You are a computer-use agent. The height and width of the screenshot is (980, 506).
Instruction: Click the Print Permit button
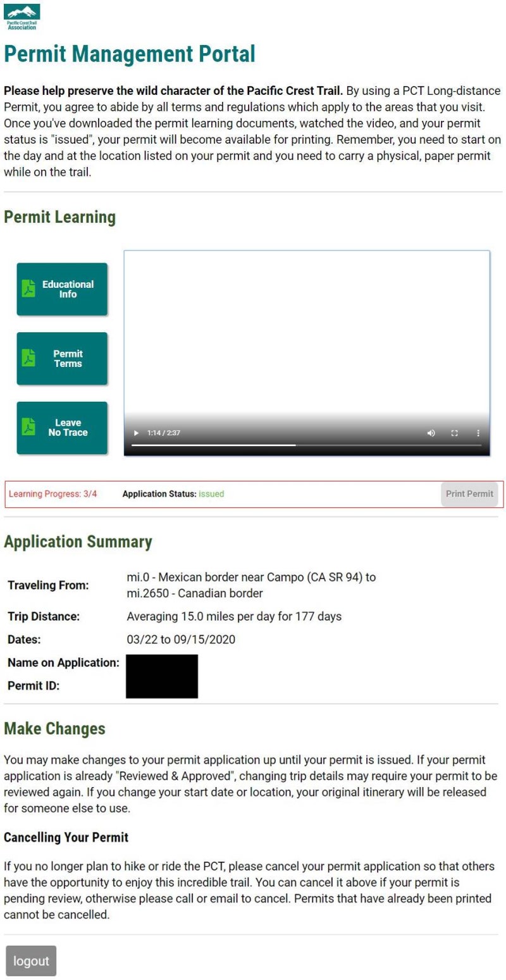(x=469, y=494)
